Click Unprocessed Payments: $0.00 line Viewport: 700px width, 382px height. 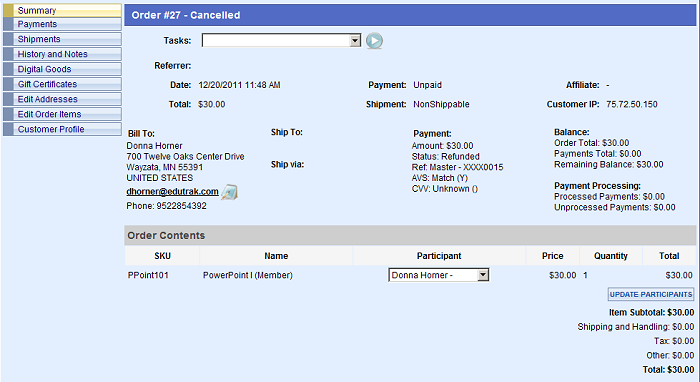pyautogui.click(x=615, y=208)
